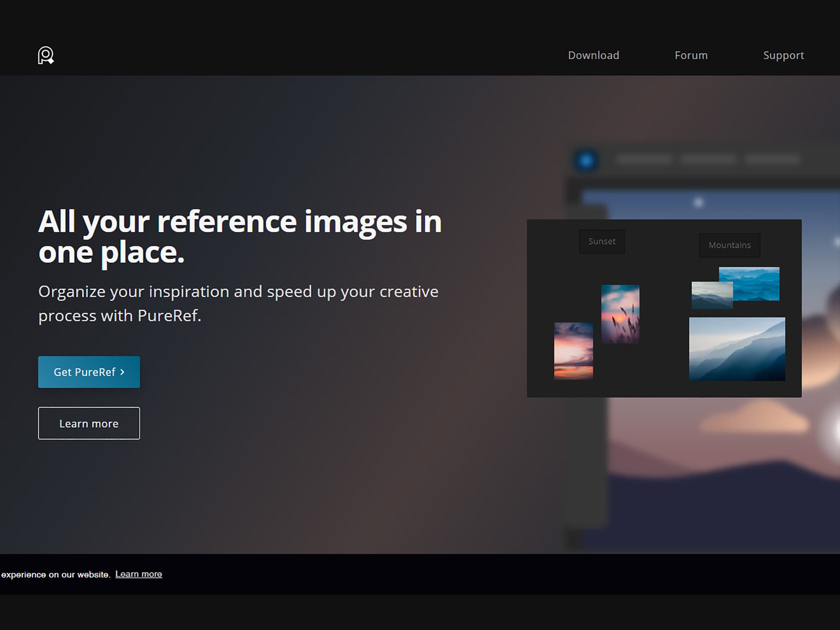This screenshot has width=840, height=630.
Task: Select the Mountains label in preview
Action: coord(730,245)
